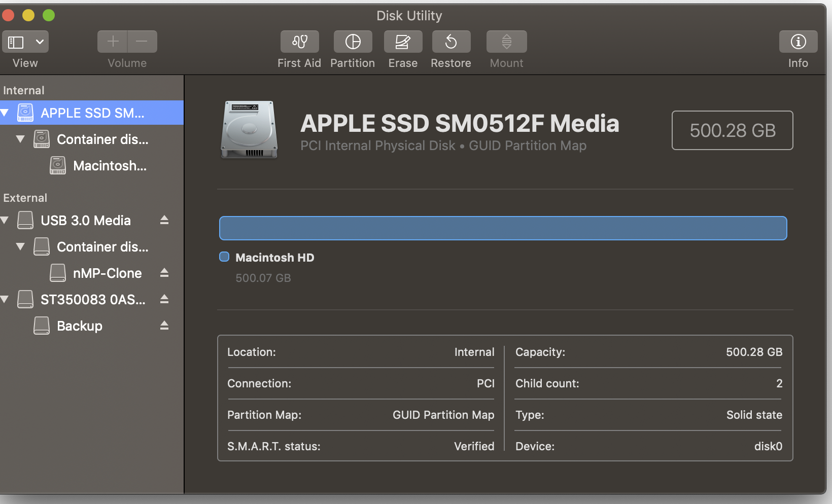Click the remove volume minus button
The height and width of the screenshot is (504, 832).
142,42
